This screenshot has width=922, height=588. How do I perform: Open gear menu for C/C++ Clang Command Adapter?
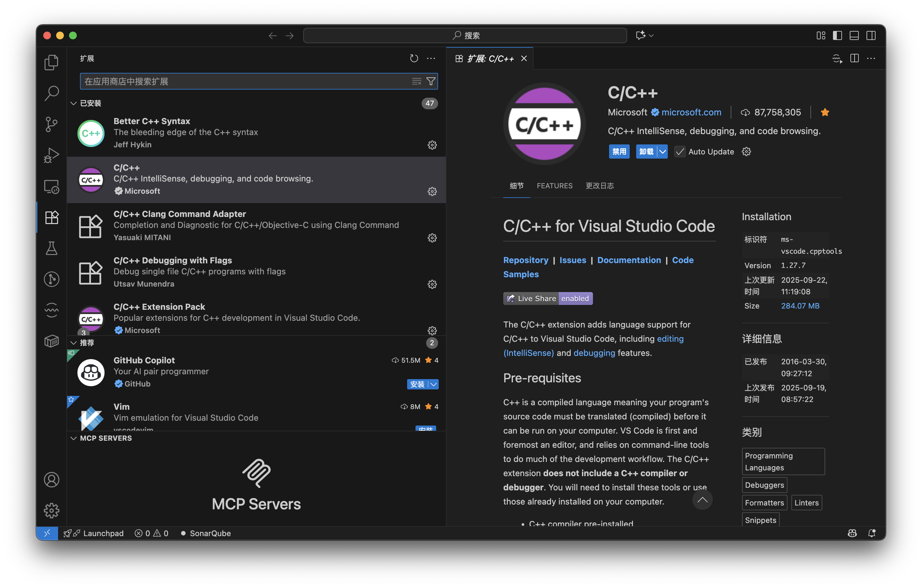(432, 238)
